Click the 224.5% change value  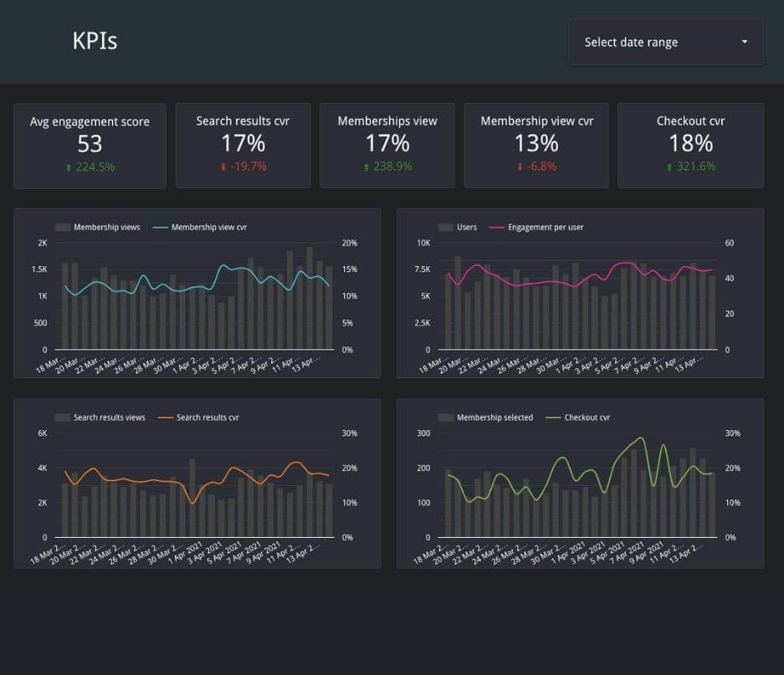tap(95, 167)
